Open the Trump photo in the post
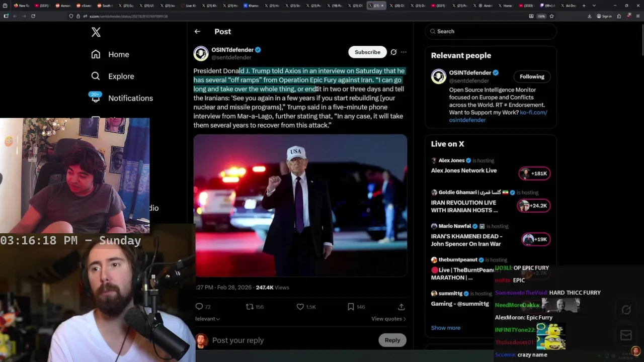This screenshot has height=362, width=644. (x=300, y=205)
